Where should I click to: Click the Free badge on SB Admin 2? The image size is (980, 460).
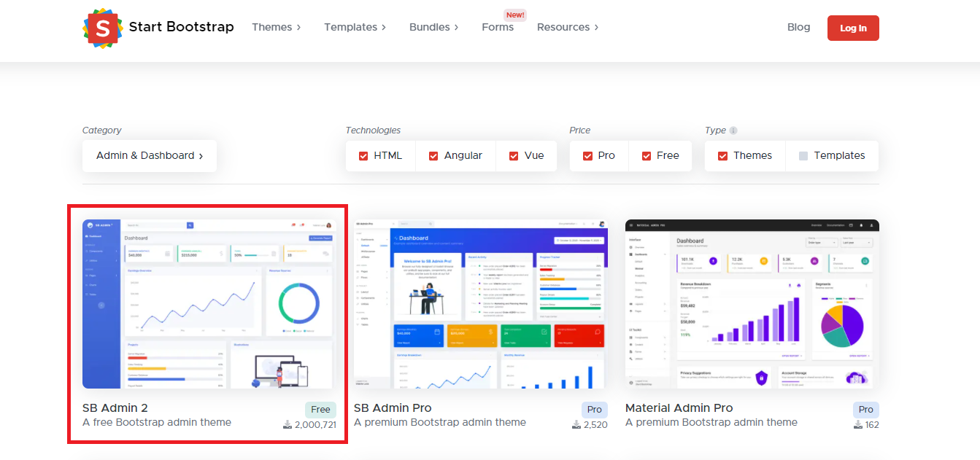point(320,410)
